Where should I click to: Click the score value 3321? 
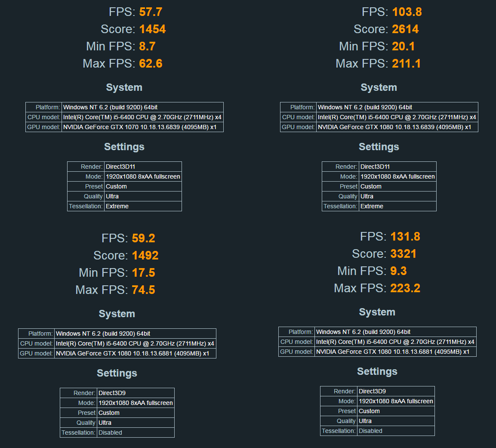click(x=403, y=254)
